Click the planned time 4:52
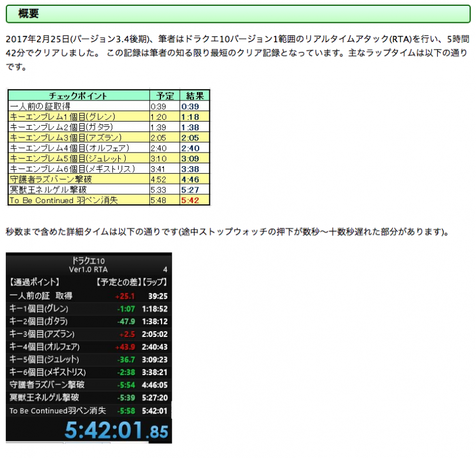The width and height of the screenshot is (476, 458). 158,180
